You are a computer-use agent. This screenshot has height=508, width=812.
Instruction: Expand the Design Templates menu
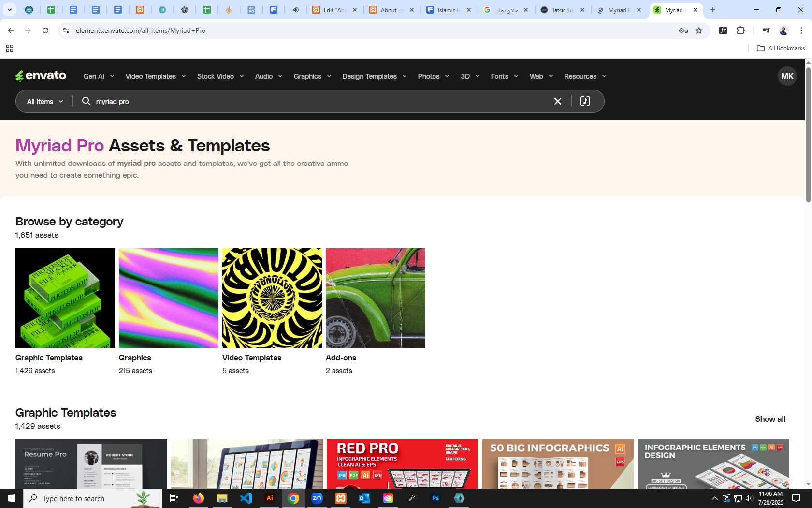click(x=375, y=76)
